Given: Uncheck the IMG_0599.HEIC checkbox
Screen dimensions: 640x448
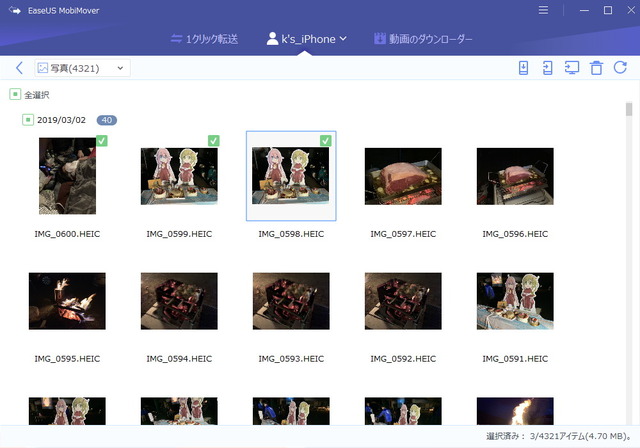Looking at the screenshot, I should [213, 141].
